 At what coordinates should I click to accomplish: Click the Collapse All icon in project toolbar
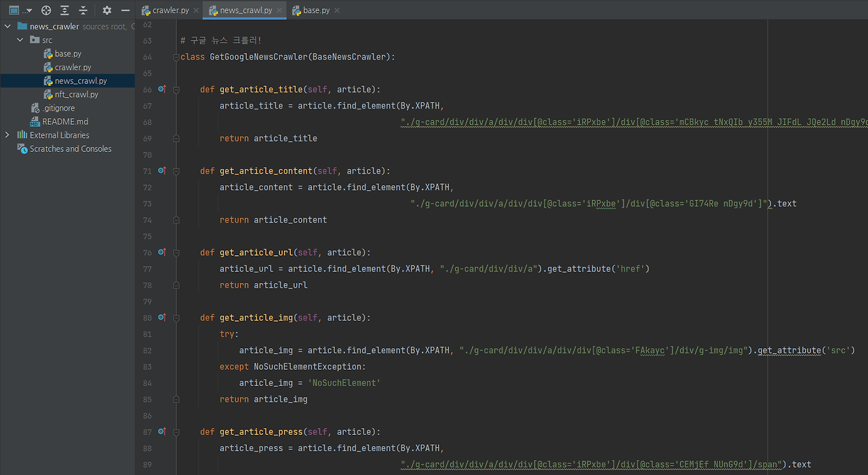(x=83, y=10)
